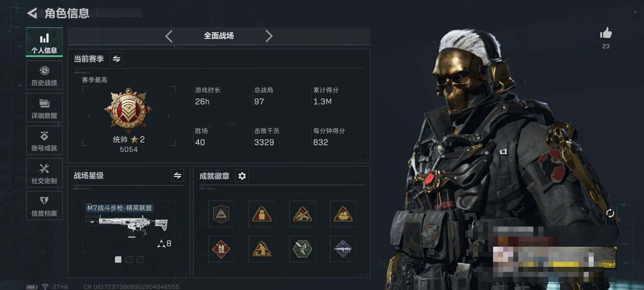
Task: Select the M7战斗步枪-精英联盟 weapon card
Action: click(x=129, y=226)
